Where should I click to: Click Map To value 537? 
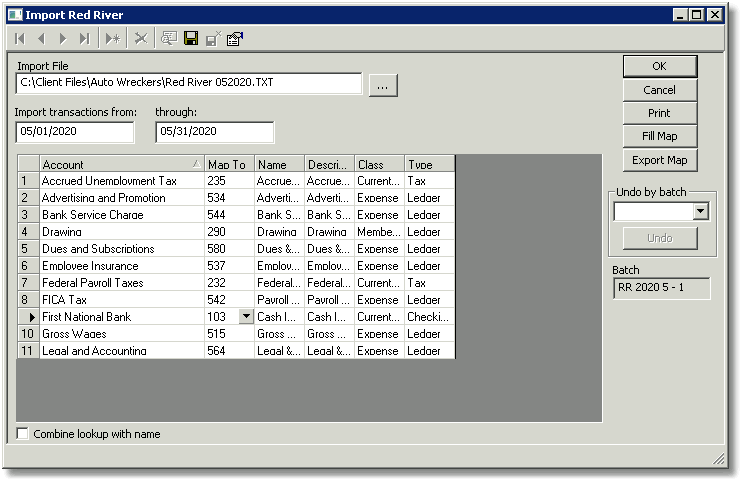(229, 266)
